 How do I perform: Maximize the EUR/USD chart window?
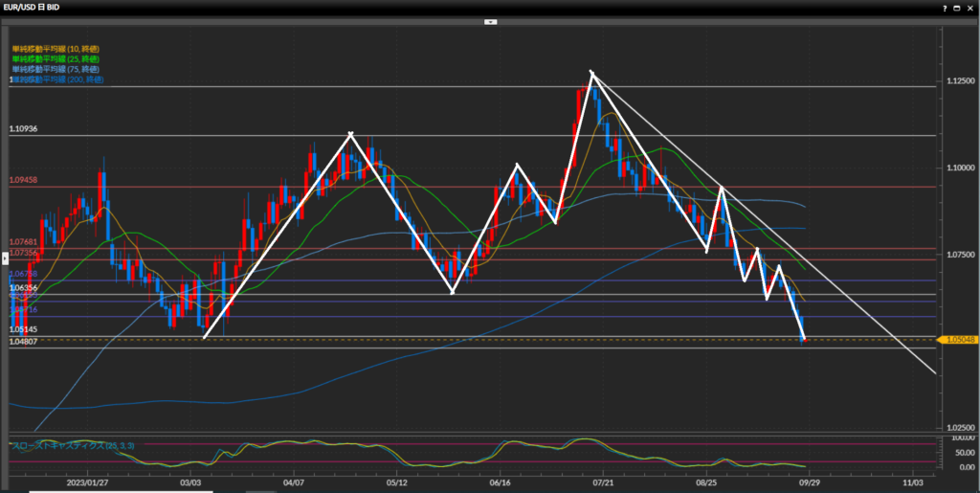pyautogui.click(x=957, y=7)
